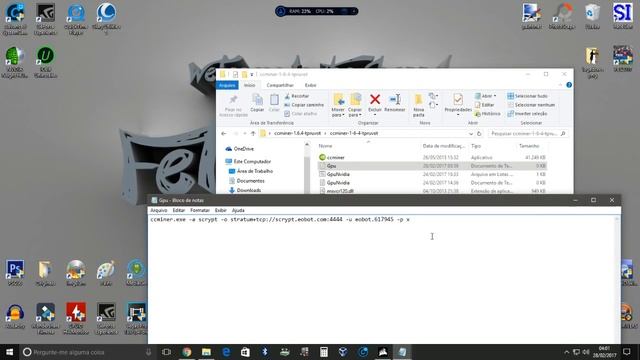Click Copiar caminho in the ribbon
The width and height of the screenshot is (640, 360).
[x=304, y=105]
